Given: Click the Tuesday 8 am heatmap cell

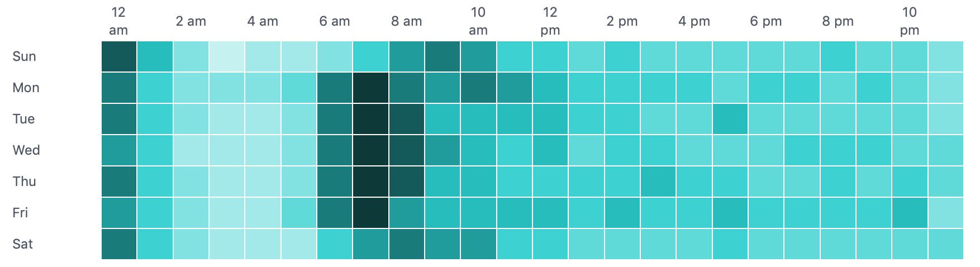Looking at the screenshot, I should 407,119.
